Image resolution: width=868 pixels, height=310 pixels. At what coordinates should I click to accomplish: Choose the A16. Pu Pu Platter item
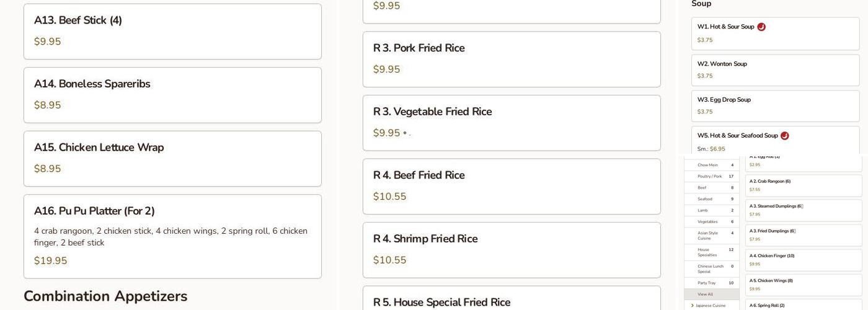pos(172,236)
